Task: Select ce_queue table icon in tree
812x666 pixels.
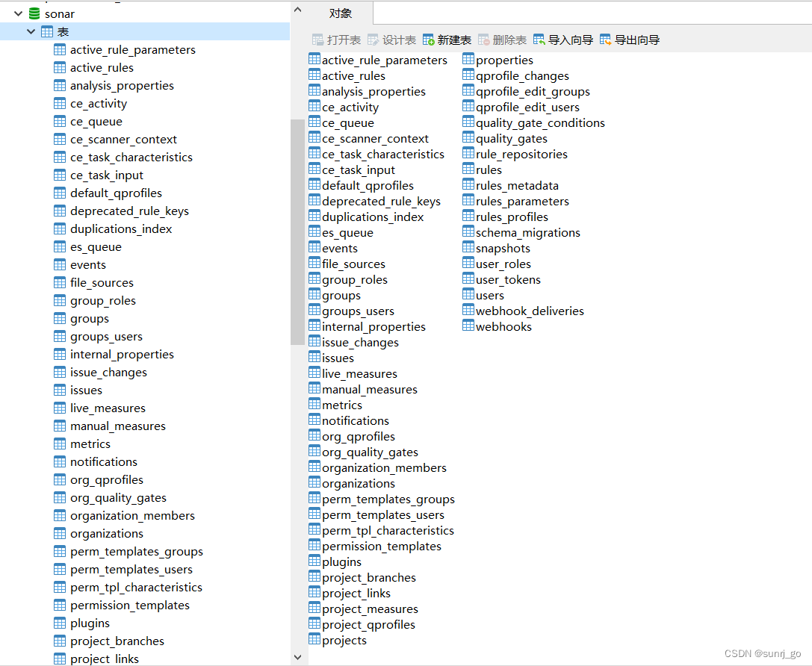Action: 60,122
